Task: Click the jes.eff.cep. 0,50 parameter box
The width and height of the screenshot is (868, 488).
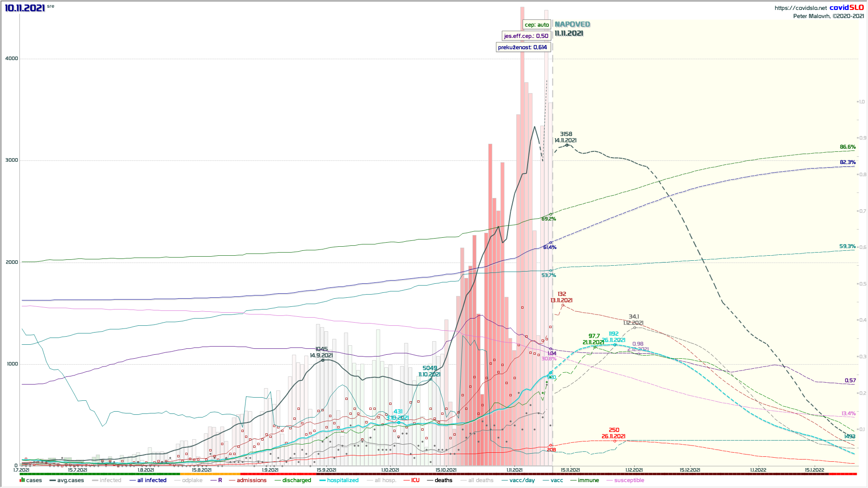Action: 526,36
